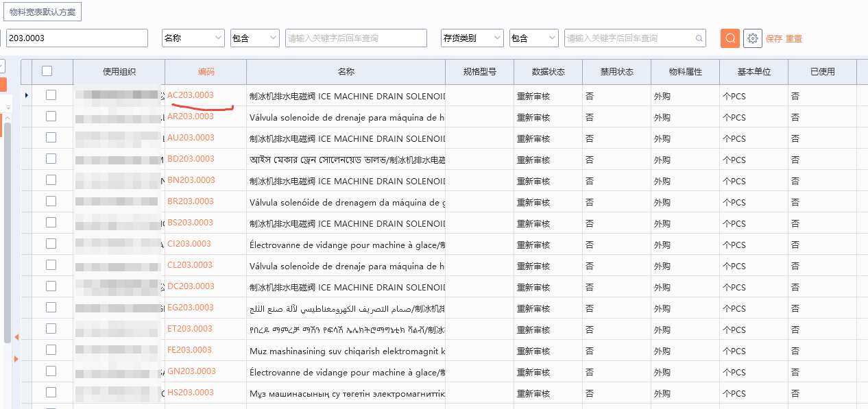The height and width of the screenshot is (409, 868).
Task: Open the DC203.0003 code link
Action: pos(191,286)
